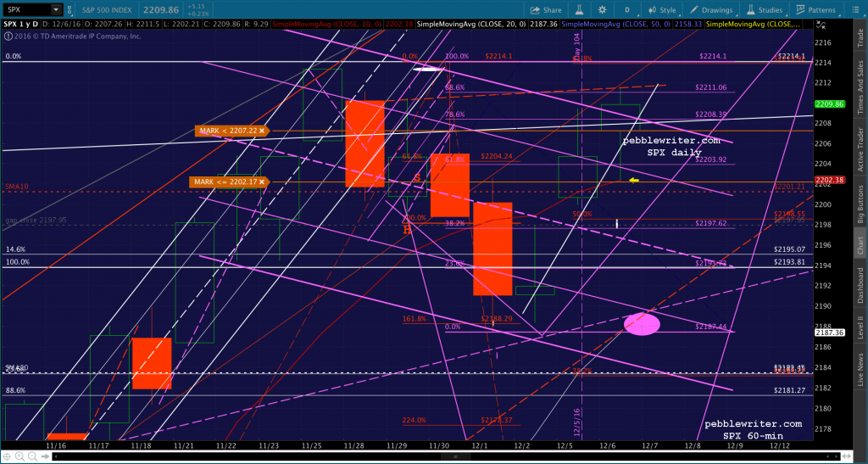Image resolution: width=868 pixels, height=464 pixels.
Task: Click the red 2202.38 price axis tag
Action: click(x=829, y=180)
